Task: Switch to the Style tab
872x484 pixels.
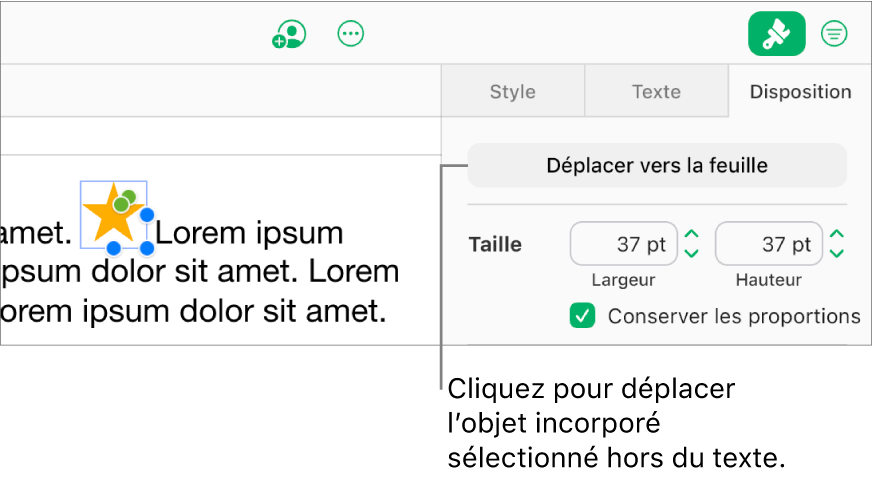Action: 512,92
